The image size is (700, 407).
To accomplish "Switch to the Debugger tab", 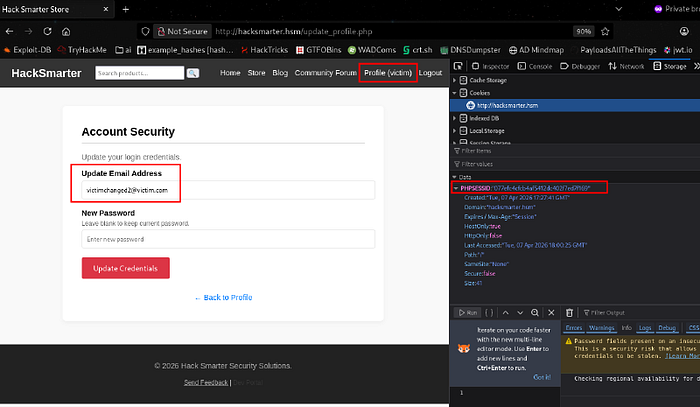I will point(580,66).
